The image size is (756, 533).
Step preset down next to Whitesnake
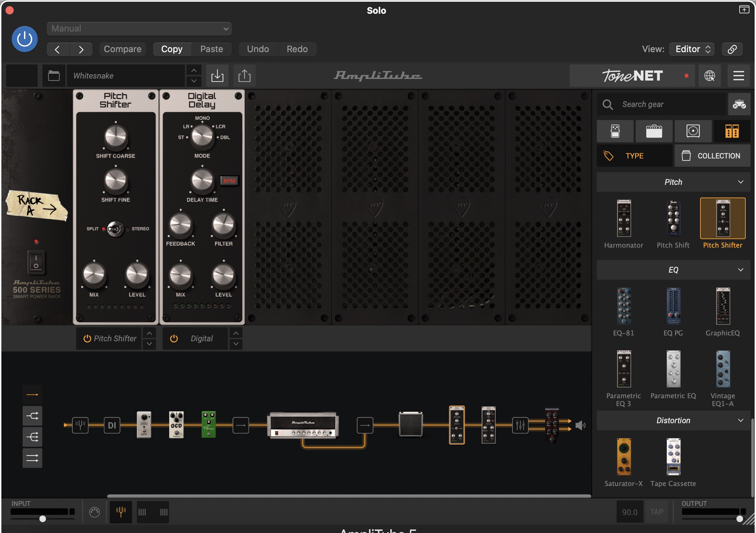[x=194, y=81]
